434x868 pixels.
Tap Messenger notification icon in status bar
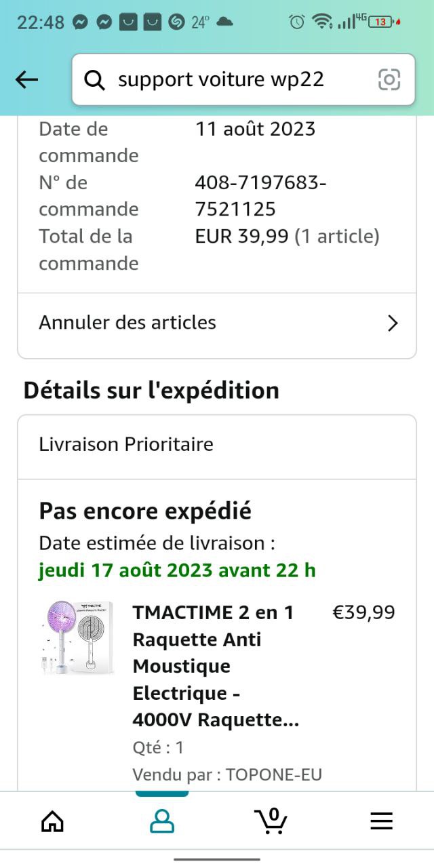[80, 22]
